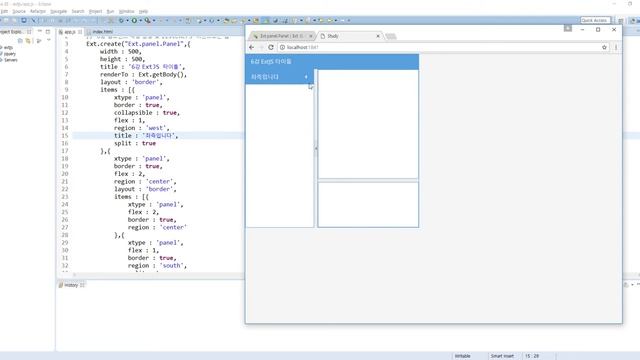
Task: Select the Servers node in Project Explorer
Action: [x=11, y=60]
